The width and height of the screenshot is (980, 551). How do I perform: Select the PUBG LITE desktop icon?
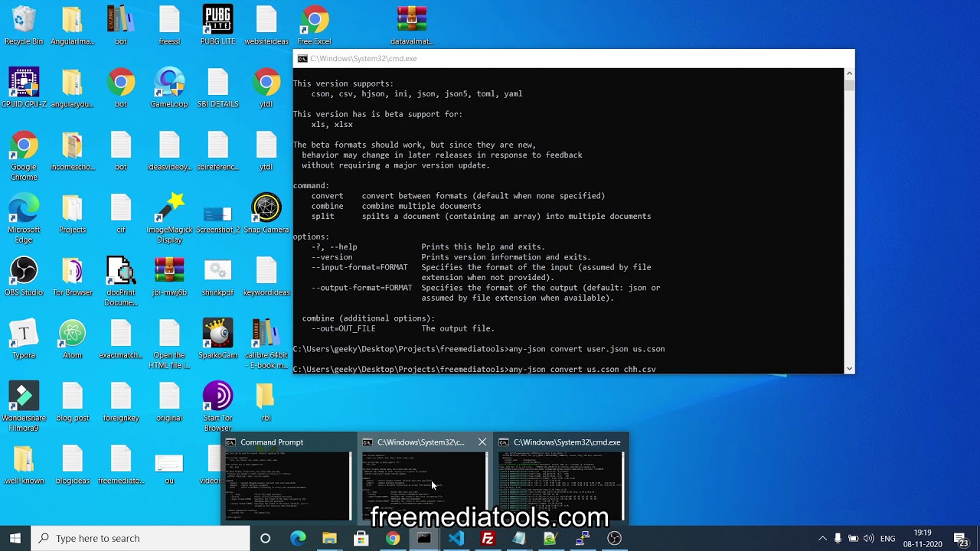pyautogui.click(x=217, y=24)
